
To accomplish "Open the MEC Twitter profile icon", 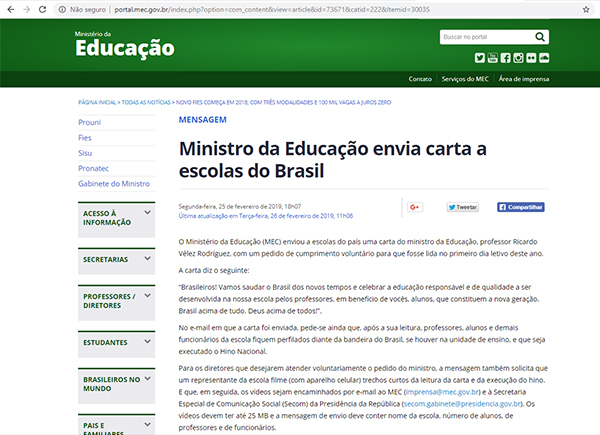I will (480, 58).
